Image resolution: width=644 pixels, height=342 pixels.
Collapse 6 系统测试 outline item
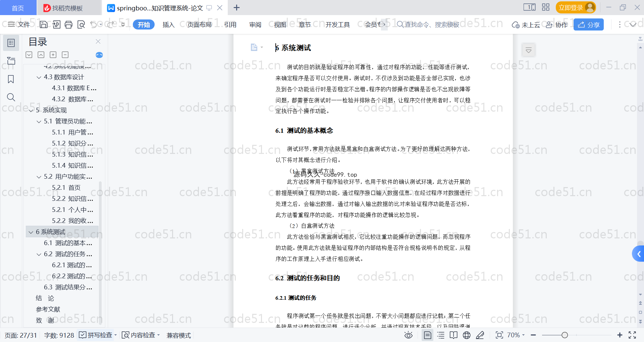tap(31, 232)
